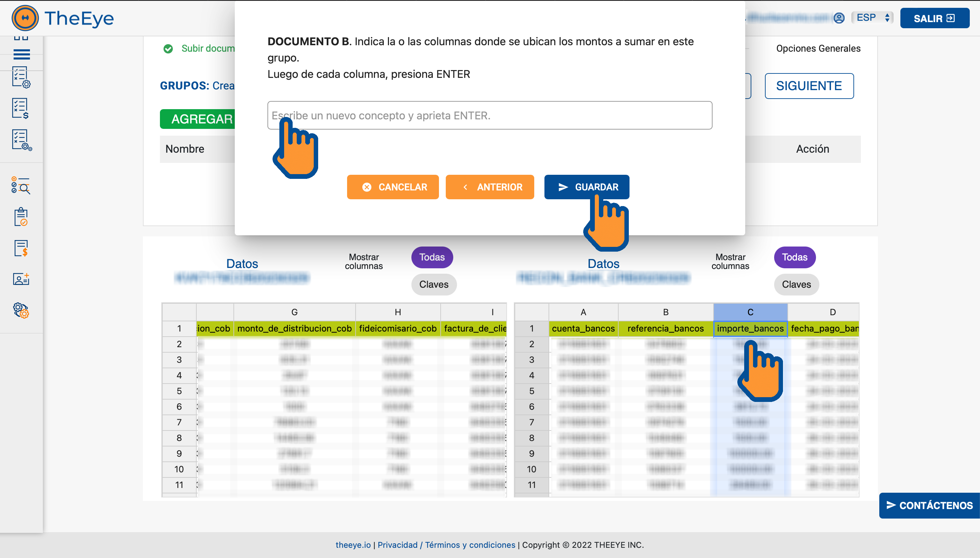This screenshot has height=558, width=980.
Task: Open clipboard with checkmark sidebar icon
Action: [21, 217]
